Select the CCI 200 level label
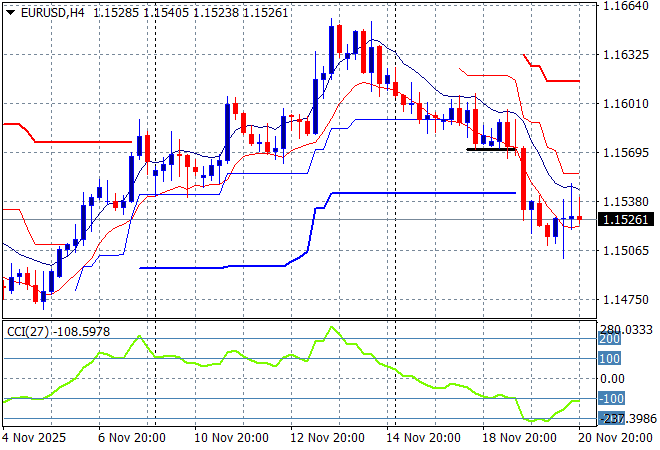 tap(609, 339)
